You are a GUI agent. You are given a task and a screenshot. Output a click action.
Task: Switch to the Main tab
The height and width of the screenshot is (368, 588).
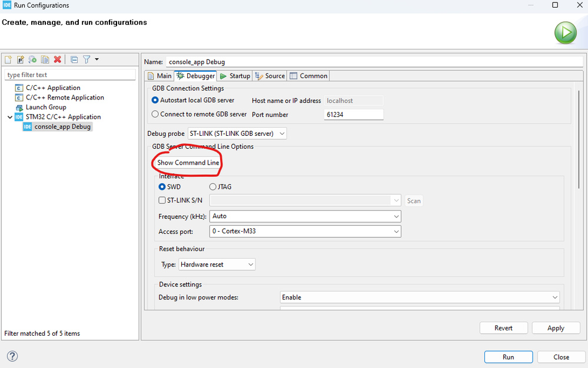pos(160,76)
